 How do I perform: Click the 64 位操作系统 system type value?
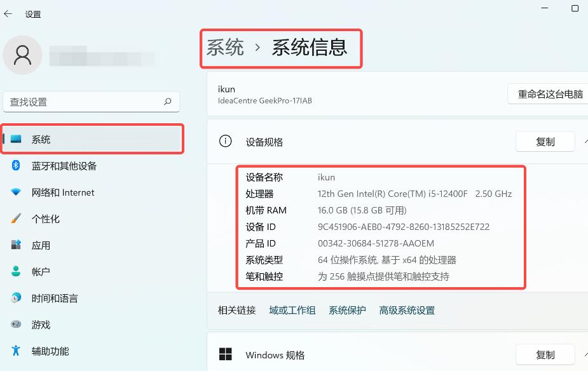tap(387, 260)
